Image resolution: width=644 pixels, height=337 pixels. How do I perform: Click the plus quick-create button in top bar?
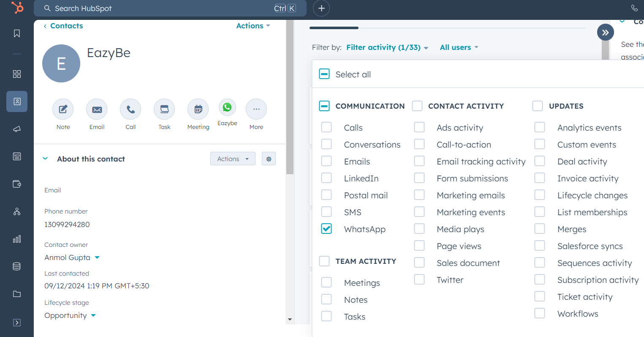(x=321, y=8)
